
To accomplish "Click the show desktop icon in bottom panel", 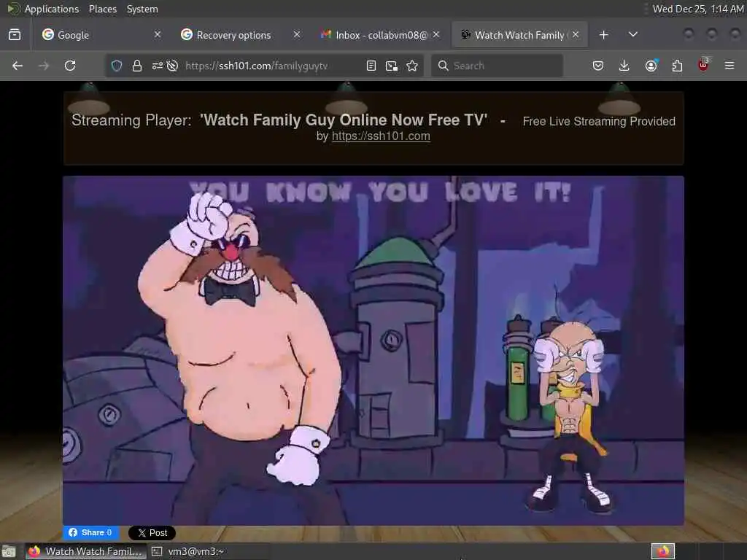I will click(x=9, y=551).
